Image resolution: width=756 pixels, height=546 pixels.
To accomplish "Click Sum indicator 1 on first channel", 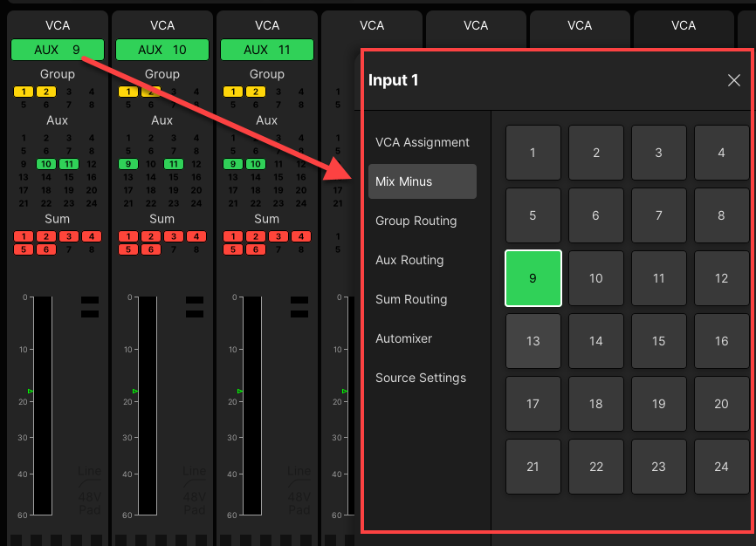I will 24,236.
